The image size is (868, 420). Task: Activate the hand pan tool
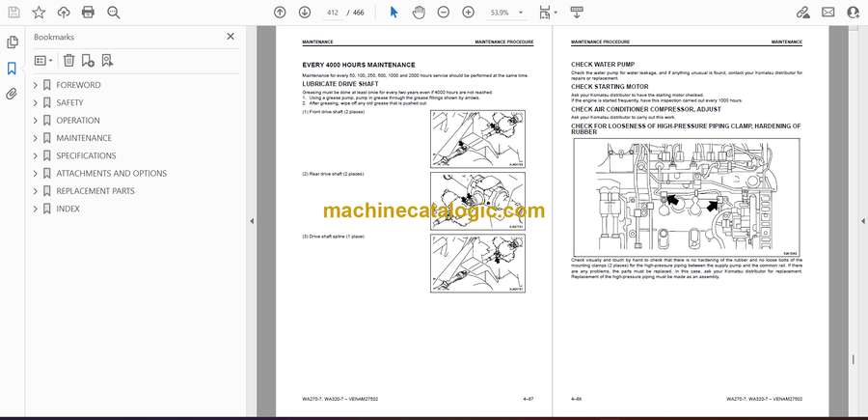(x=420, y=13)
